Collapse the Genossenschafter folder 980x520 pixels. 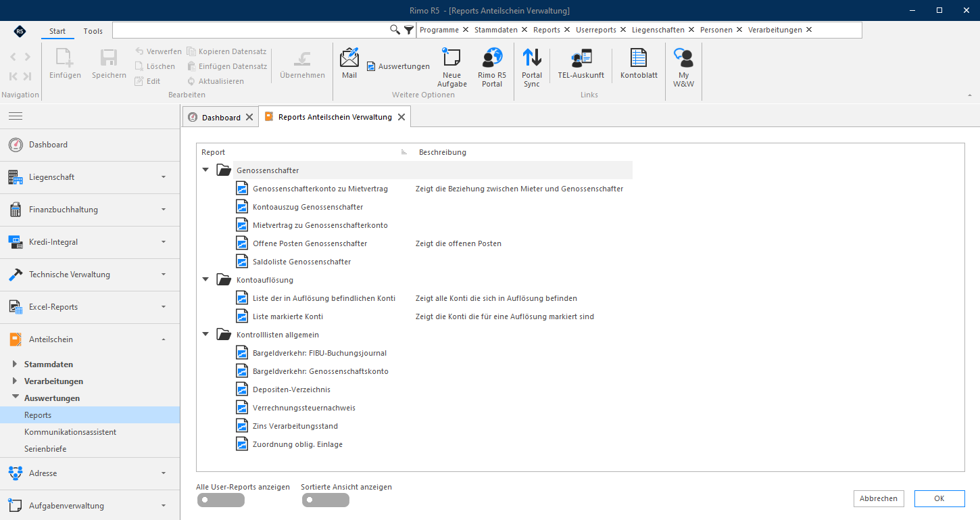click(205, 170)
